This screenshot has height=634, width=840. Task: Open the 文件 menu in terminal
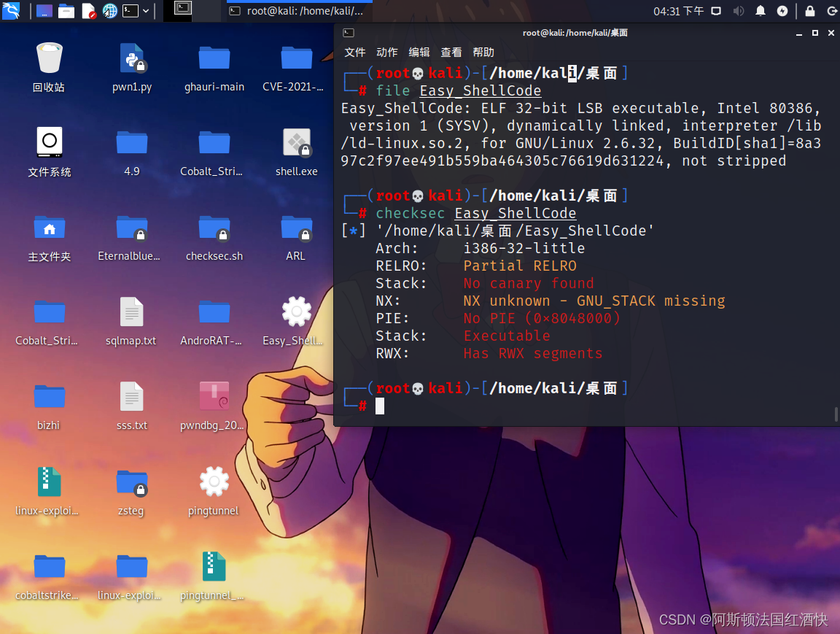tap(354, 52)
